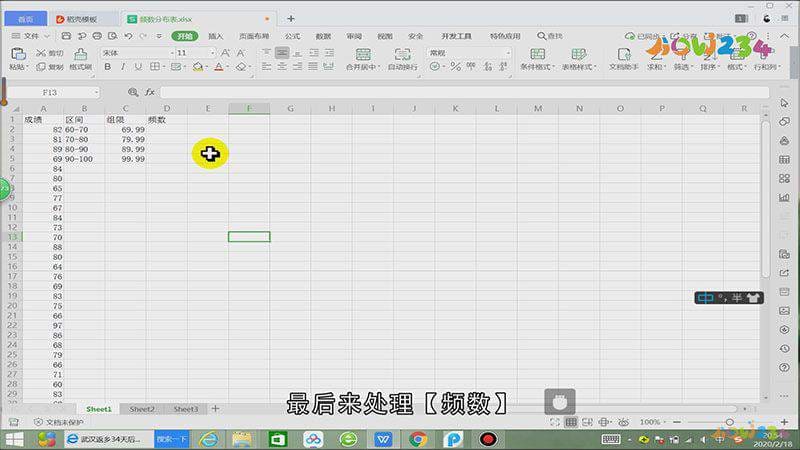Click the zoom slider handle
This screenshot has width=800, height=450.
click(730, 422)
